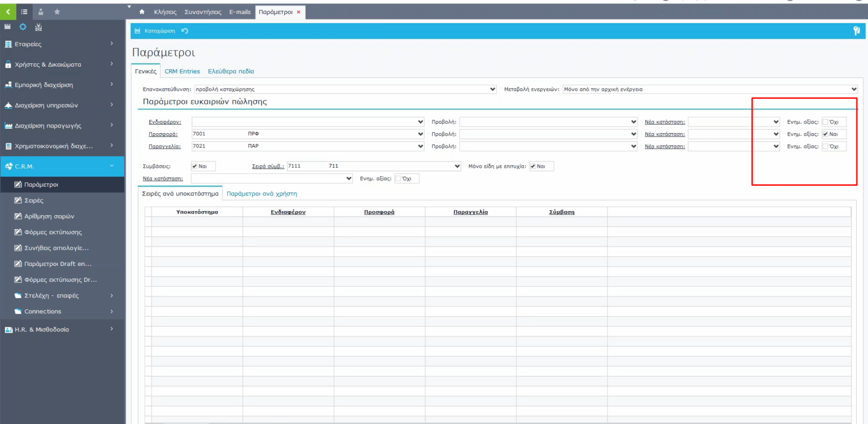Open the Προσφορά series dropdown showing 7001
This screenshot has height=424, width=868.
[x=308, y=134]
